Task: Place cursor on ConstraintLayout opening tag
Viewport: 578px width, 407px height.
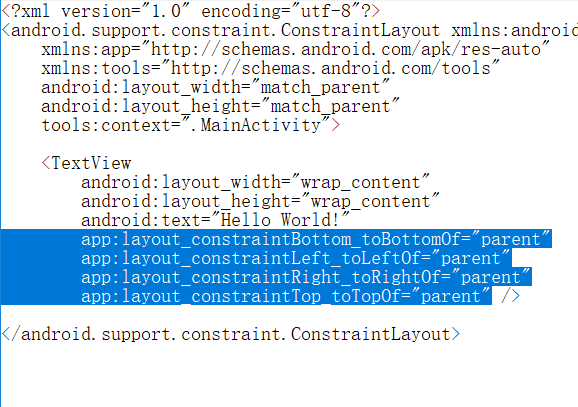Action: (x=290, y=30)
